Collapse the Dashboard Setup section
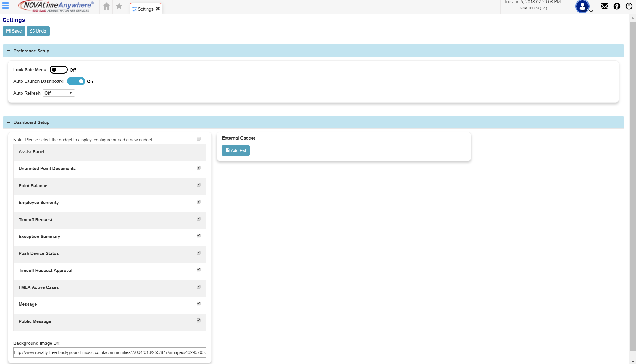Viewport: 636px width, 364px height. (8, 122)
